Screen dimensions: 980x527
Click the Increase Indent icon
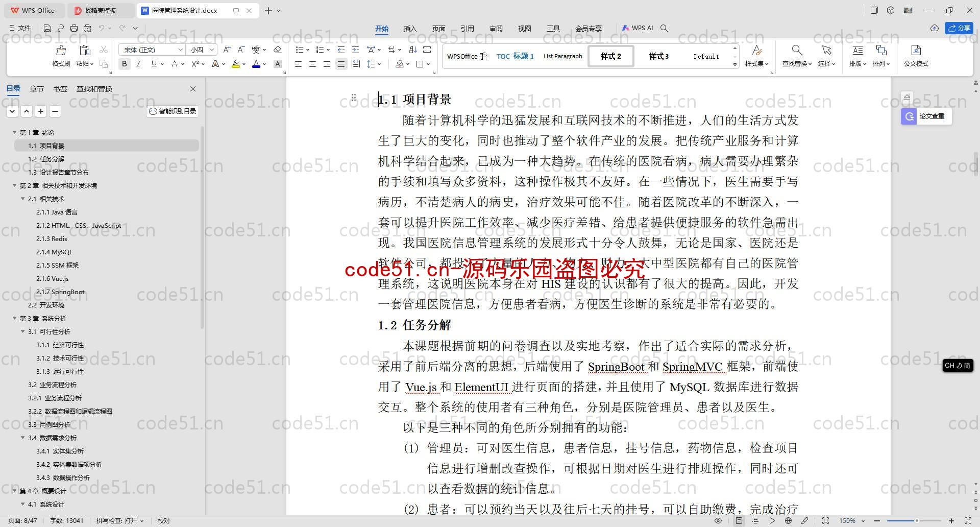click(x=355, y=50)
